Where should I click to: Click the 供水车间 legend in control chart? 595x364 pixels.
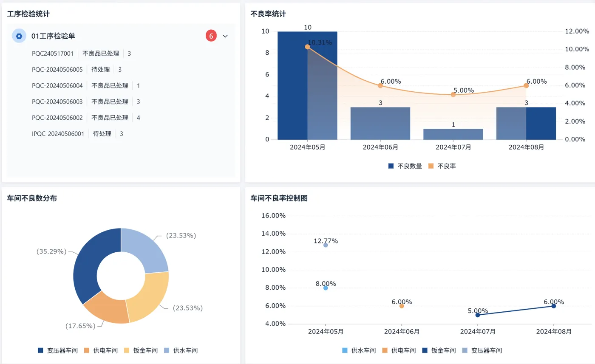[x=359, y=350]
